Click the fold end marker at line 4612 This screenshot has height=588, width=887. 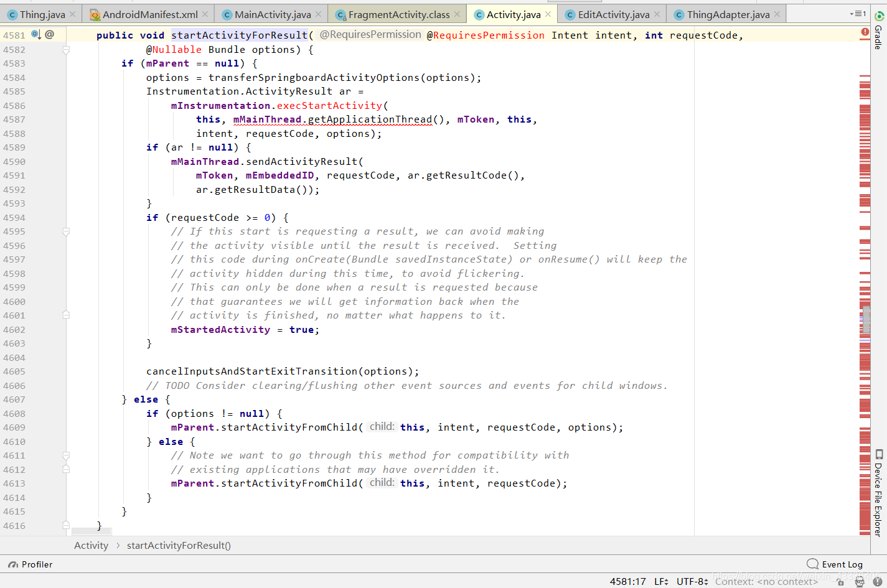tap(66, 469)
